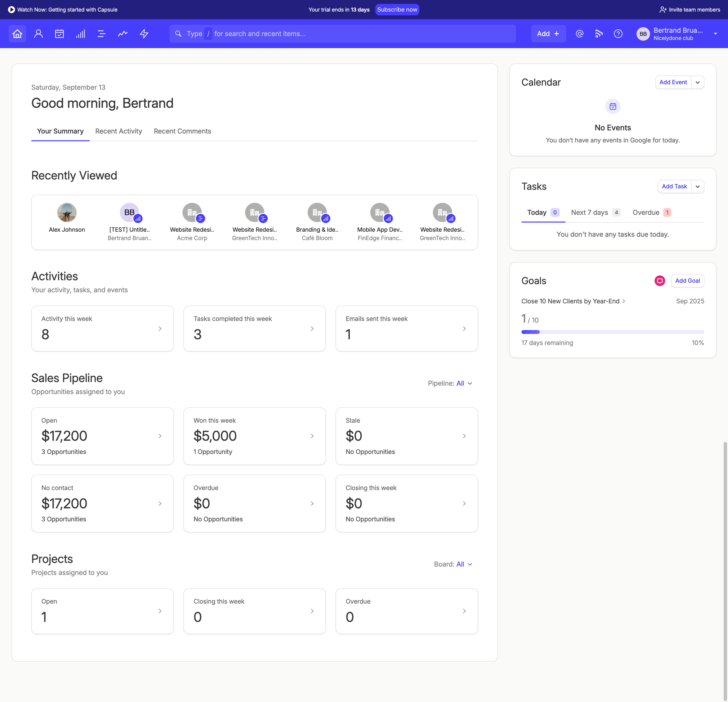Screen dimensions: 728x702
Task: Select the Overdue tasks tab
Action: click(x=652, y=212)
